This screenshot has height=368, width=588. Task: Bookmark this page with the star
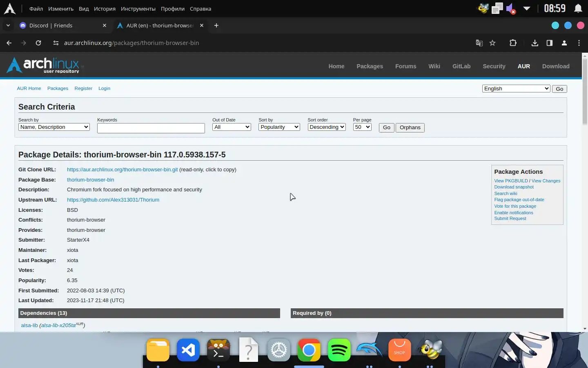pyautogui.click(x=492, y=43)
